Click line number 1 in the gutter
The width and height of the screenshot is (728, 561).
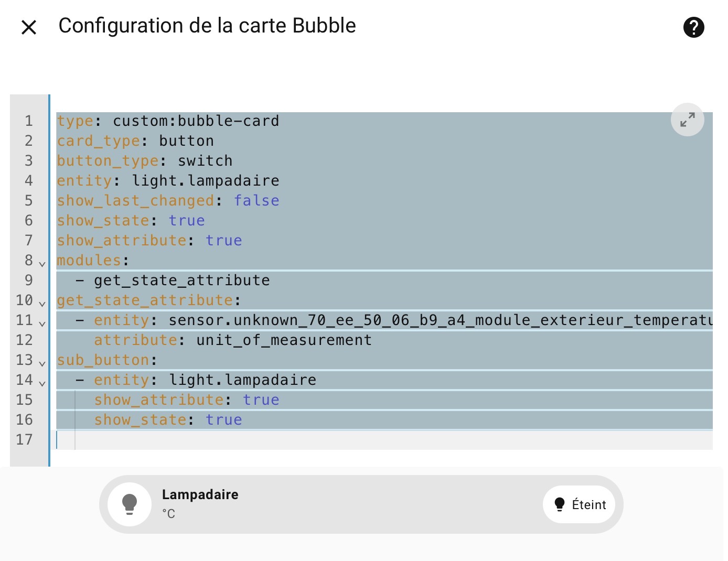coord(29,121)
